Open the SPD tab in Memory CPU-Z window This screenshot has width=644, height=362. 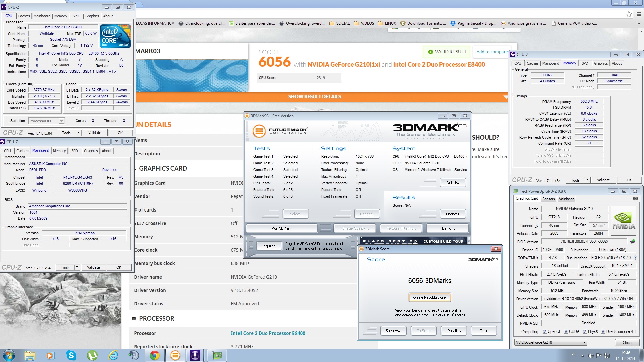585,63
